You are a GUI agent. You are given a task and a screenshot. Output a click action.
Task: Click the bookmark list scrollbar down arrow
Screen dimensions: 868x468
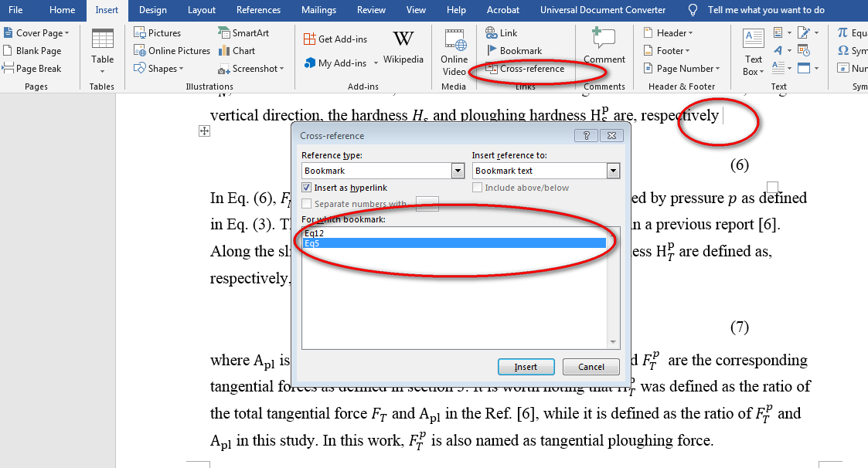613,342
